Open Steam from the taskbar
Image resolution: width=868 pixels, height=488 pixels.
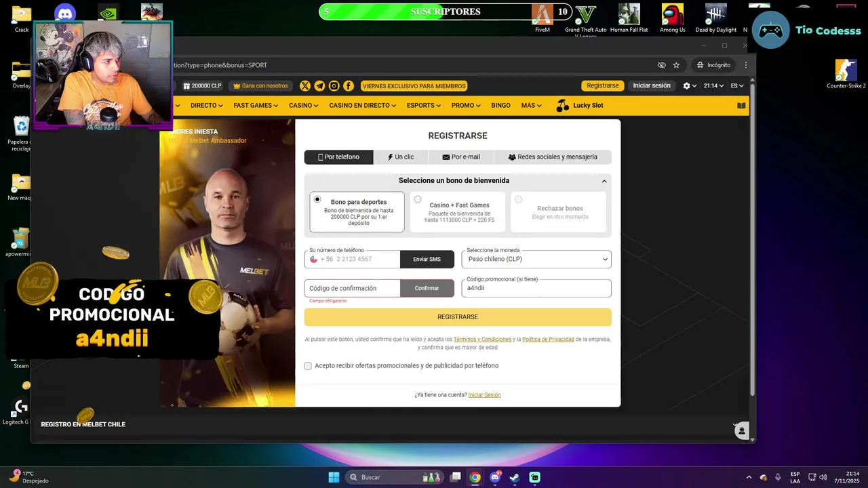[x=515, y=477]
